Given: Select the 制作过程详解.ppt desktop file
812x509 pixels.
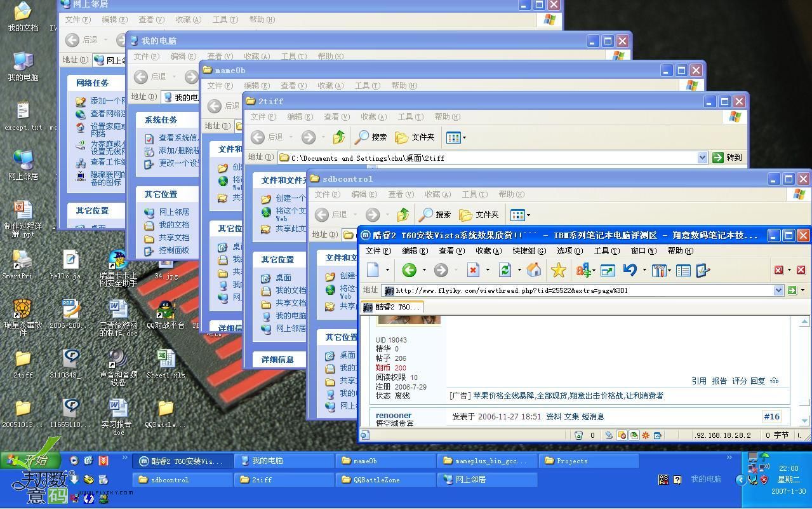Looking at the screenshot, I should 23,219.
